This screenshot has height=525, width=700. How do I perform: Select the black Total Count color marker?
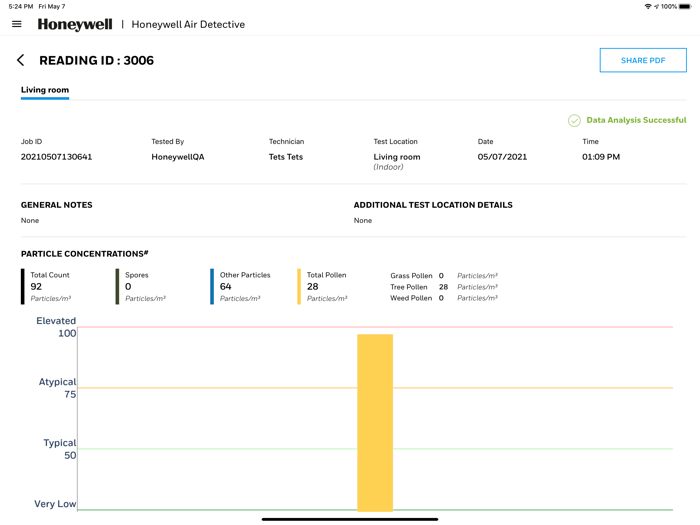(x=23, y=287)
